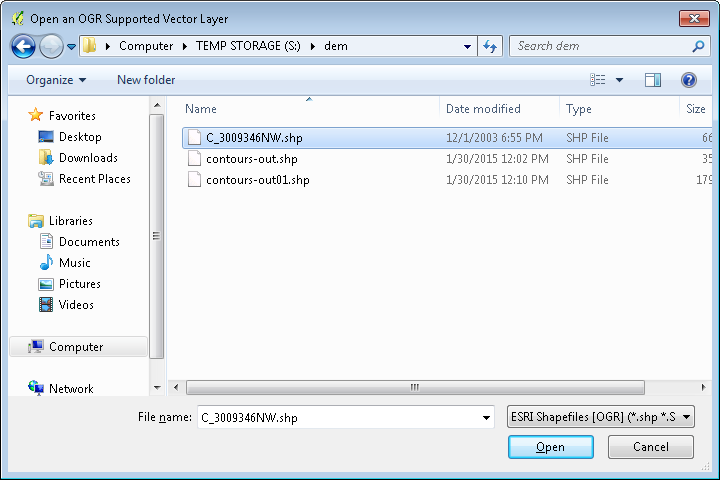
Task: Click TEMP STORAGE (S:) in the breadcrumb
Action: [248, 46]
